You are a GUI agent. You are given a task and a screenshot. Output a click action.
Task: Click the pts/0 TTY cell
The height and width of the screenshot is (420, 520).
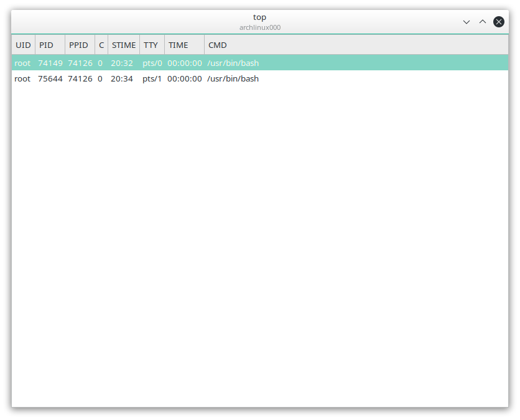tap(152, 63)
